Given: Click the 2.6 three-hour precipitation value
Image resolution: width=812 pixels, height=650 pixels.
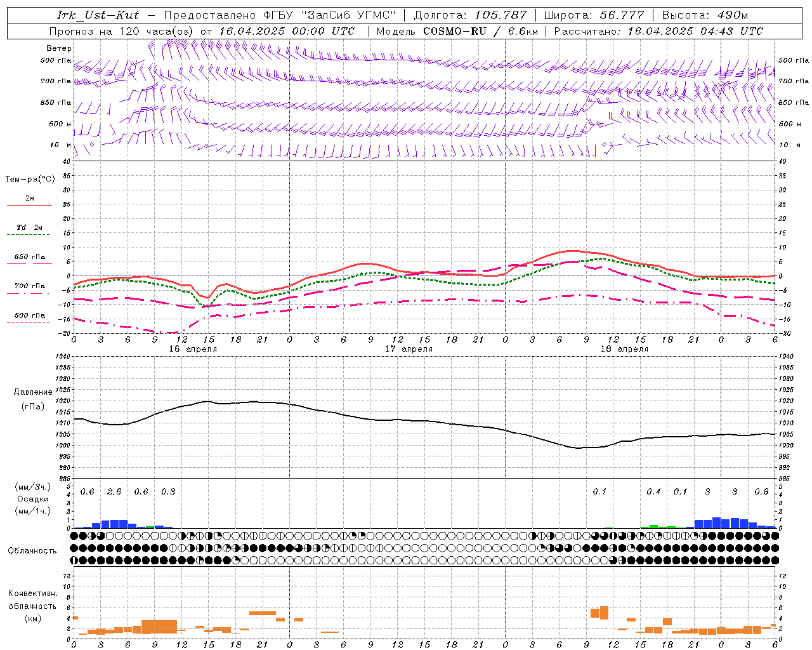Looking at the screenshot, I should tap(114, 492).
